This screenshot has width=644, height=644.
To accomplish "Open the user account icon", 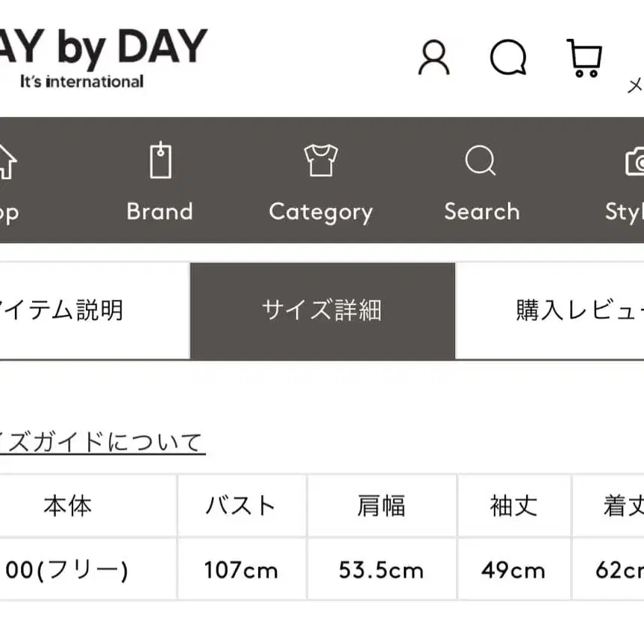I will click(x=434, y=57).
